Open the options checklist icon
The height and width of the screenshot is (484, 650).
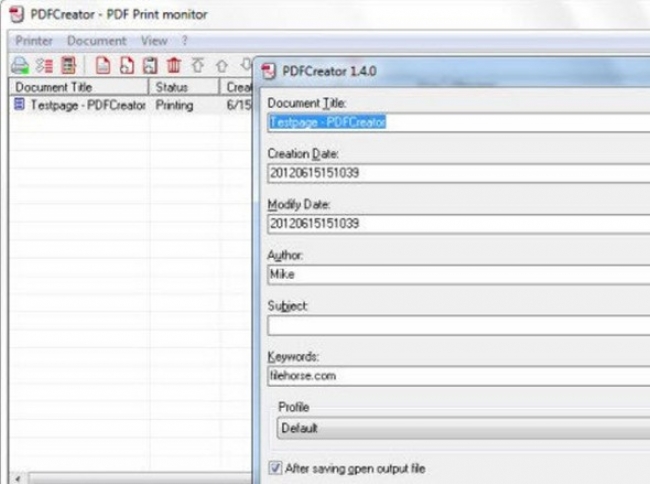(44, 66)
